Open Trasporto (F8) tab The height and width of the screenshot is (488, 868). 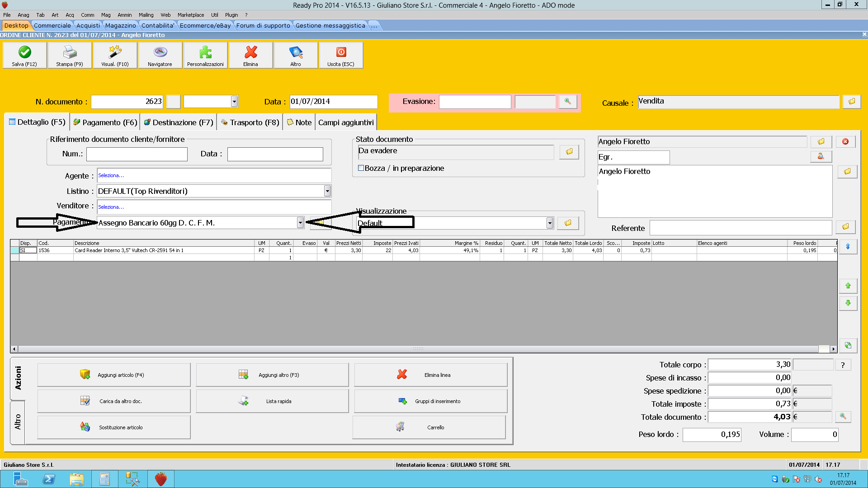point(250,122)
